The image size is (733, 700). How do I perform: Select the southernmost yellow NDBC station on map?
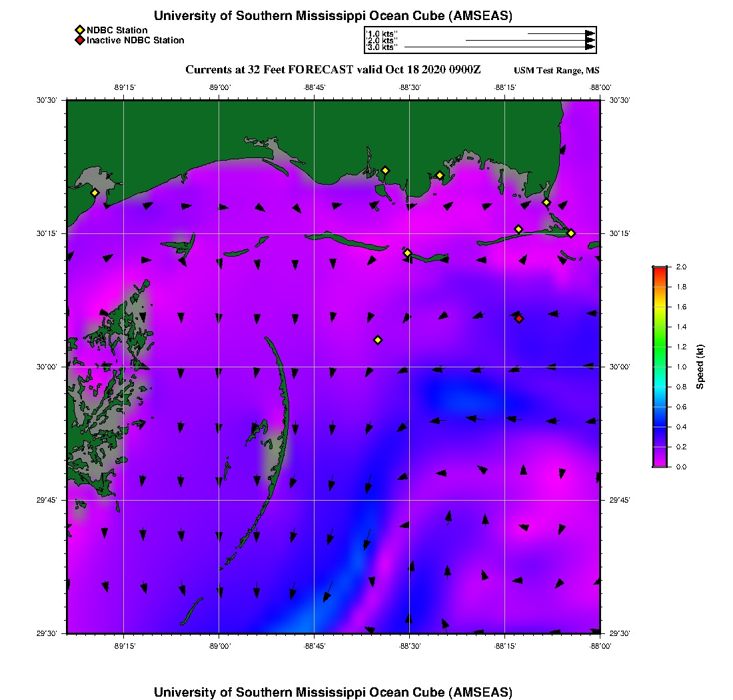coord(378,340)
